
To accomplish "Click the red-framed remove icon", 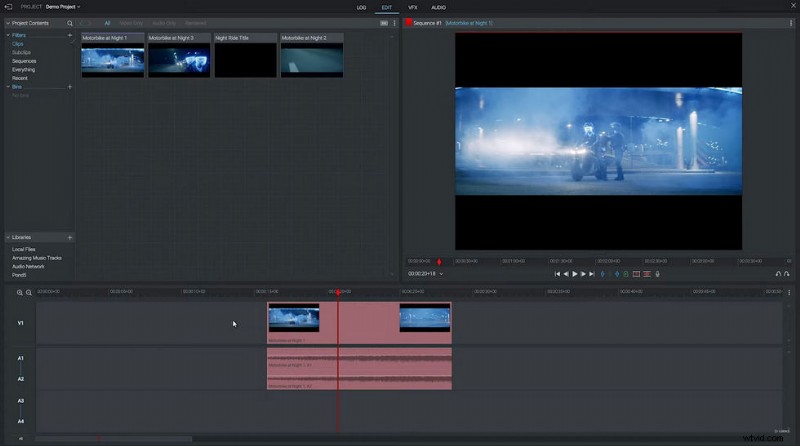I will click(636, 274).
